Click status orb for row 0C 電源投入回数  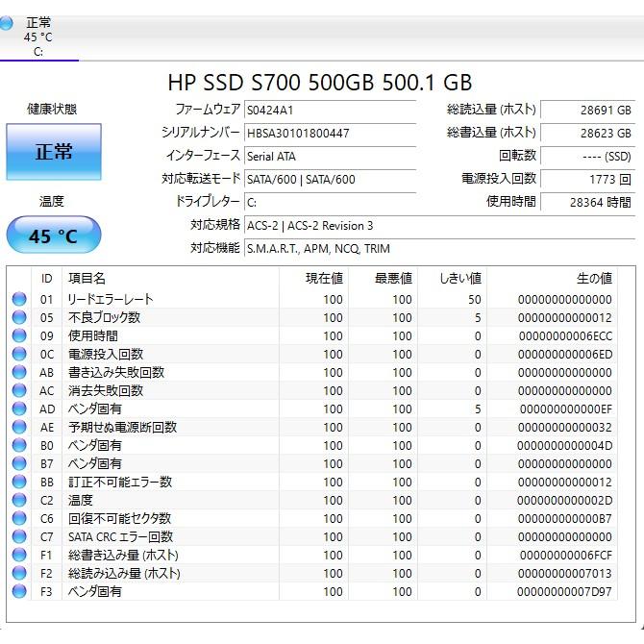19,354
